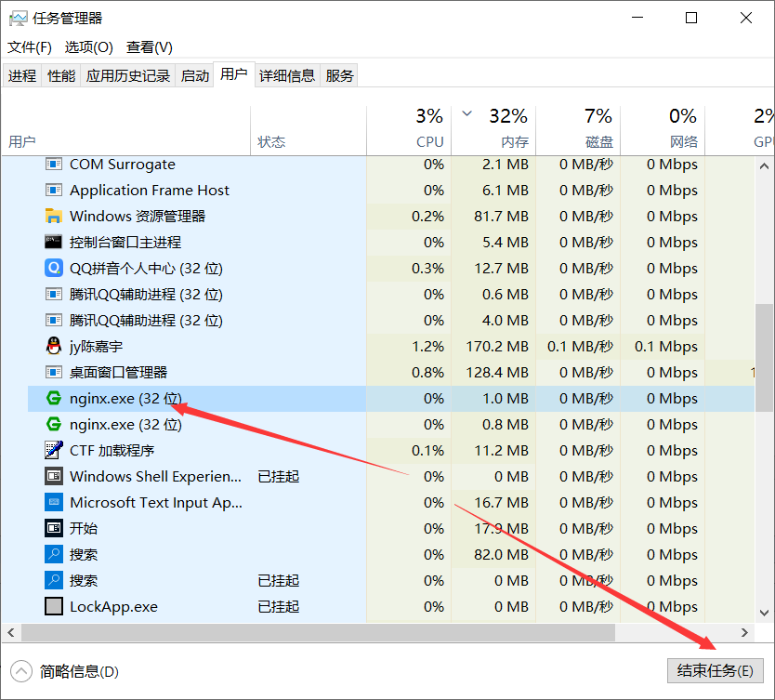Click the magnifier icon of 82.0 MB 搜索 row
Image resolution: width=775 pixels, height=700 pixels.
pos(53,554)
